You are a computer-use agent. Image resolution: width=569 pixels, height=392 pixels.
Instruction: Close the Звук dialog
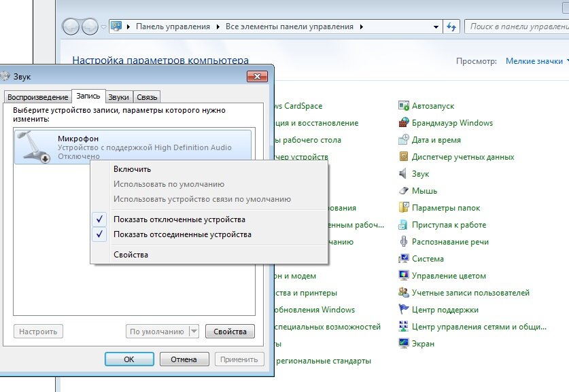(x=257, y=76)
